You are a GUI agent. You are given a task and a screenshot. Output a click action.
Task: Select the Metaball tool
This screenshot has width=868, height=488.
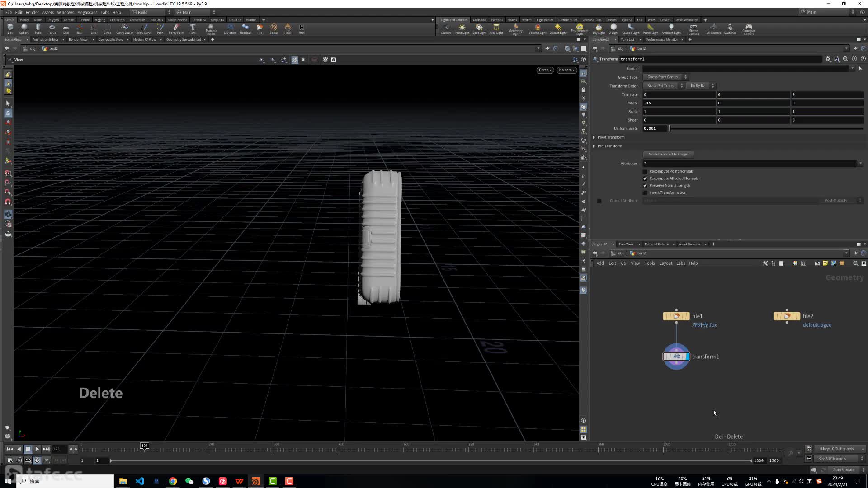coord(245,29)
